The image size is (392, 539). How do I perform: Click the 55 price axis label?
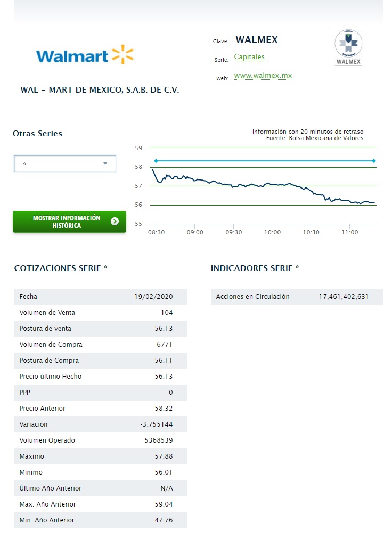(138, 224)
